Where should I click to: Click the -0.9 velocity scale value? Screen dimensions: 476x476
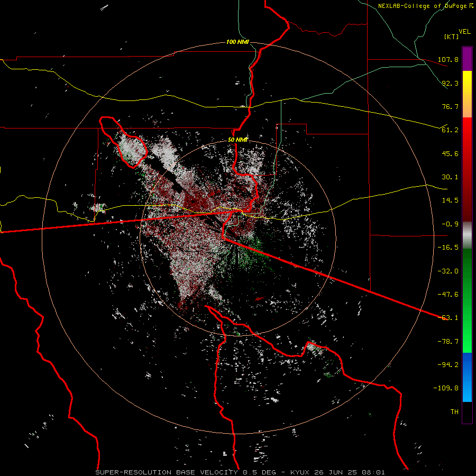[450, 224]
